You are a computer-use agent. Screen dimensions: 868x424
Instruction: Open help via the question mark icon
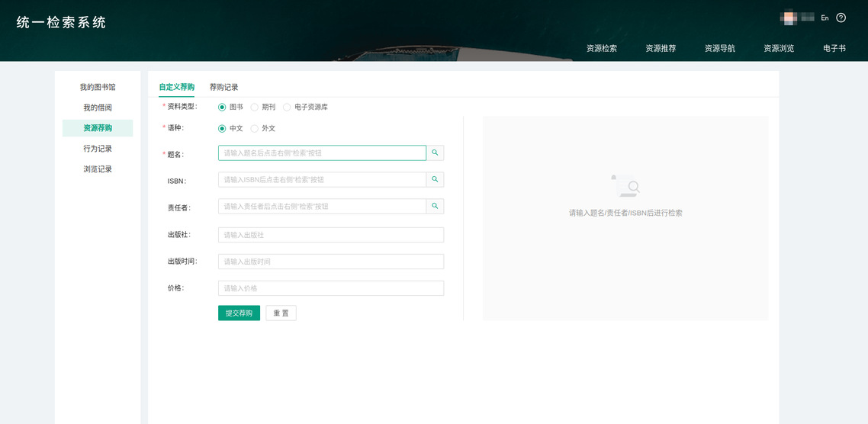point(841,18)
